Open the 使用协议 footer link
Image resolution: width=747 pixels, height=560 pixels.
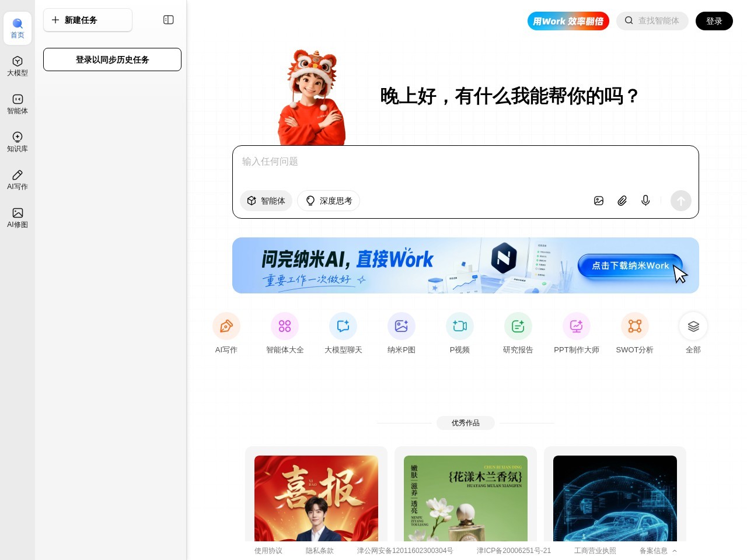268,551
